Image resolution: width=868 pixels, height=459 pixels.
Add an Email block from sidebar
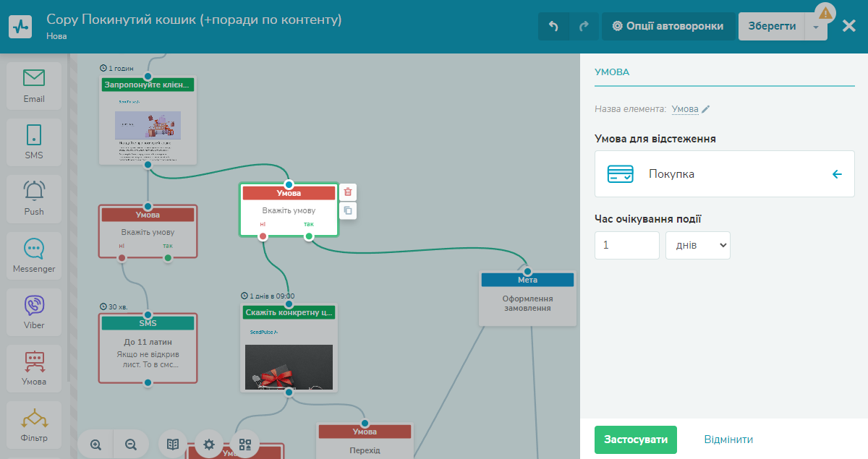coord(33,85)
